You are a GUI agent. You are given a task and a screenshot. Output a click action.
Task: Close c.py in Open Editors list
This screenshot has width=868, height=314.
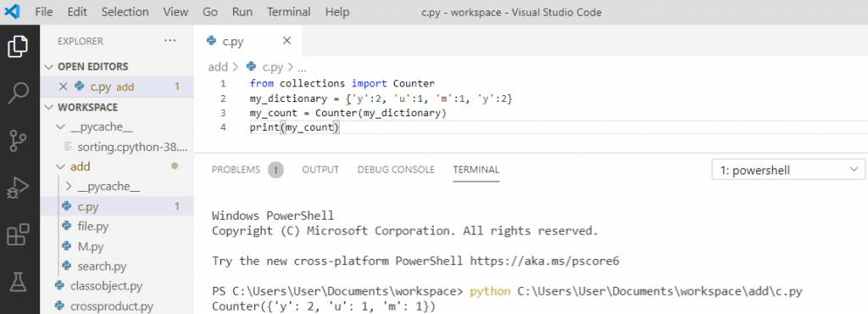point(63,87)
